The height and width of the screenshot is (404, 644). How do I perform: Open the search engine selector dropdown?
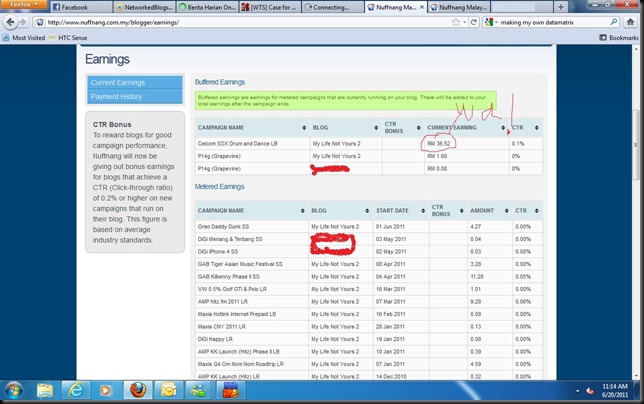491,22
